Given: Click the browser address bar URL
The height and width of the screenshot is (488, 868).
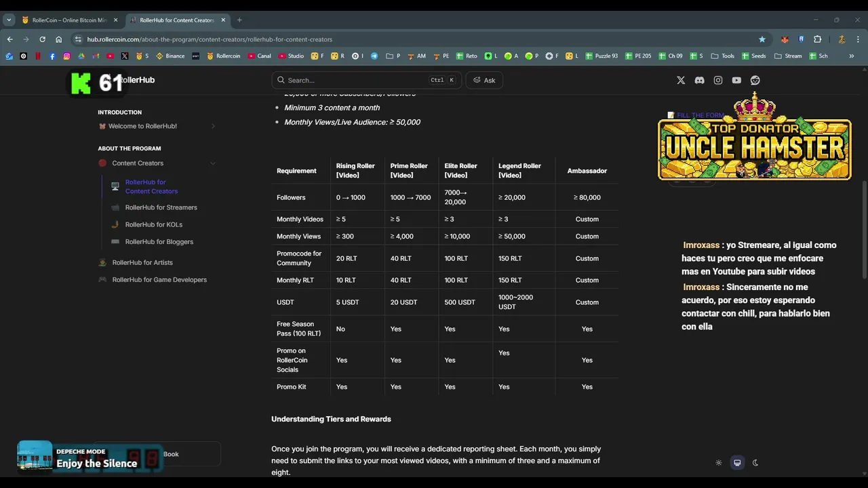Looking at the screenshot, I should [x=210, y=39].
